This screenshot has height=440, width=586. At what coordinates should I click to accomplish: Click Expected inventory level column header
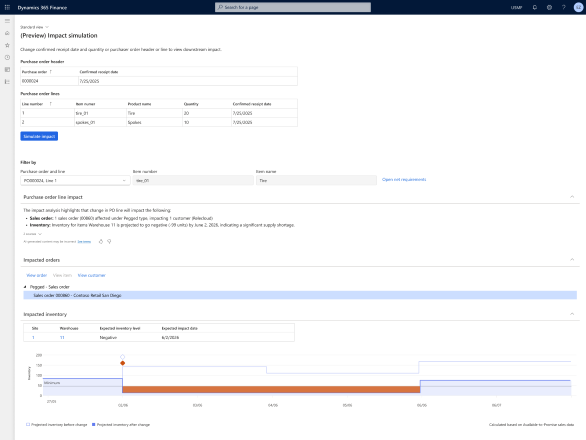120,328
